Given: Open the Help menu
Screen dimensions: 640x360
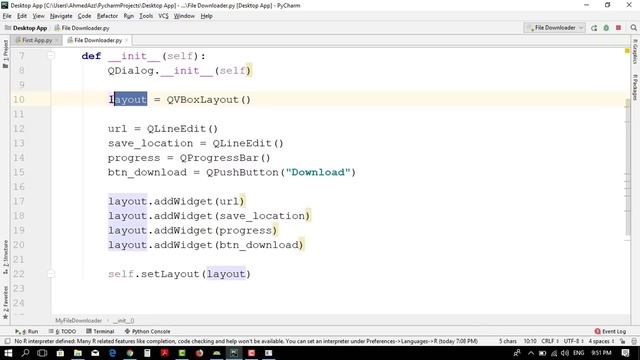Looking at the screenshot, I should coord(207,16).
